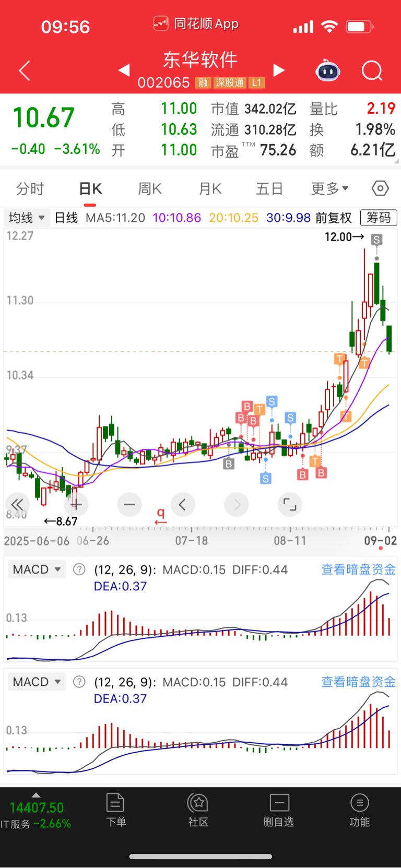Open 均线 indicator dropdown
401x868 pixels.
pos(27,217)
